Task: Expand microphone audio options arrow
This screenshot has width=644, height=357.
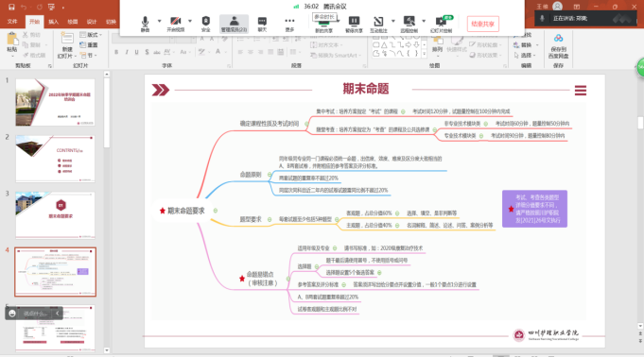Action: tap(160, 21)
